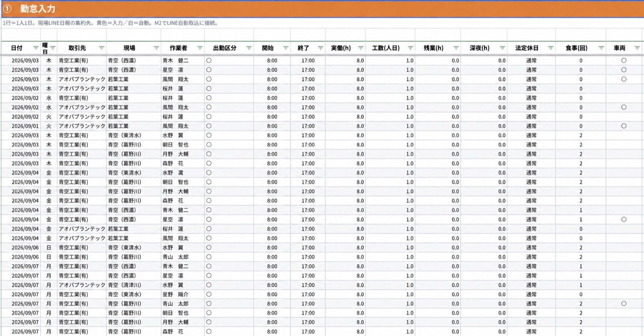Click the note starting with 1行=1人1日
Image resolution: width=644 pixels, height=336 pixels.
click(x=111, y=23)
